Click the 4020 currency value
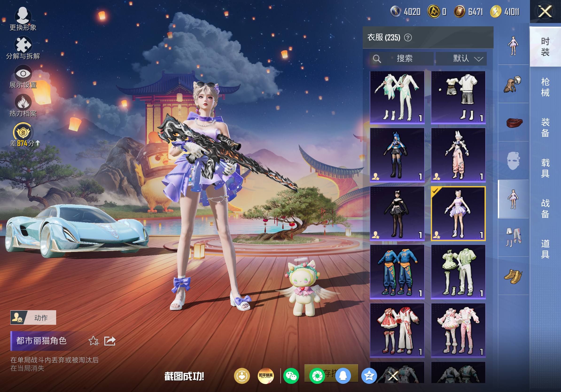 click(x=412, y=12)
